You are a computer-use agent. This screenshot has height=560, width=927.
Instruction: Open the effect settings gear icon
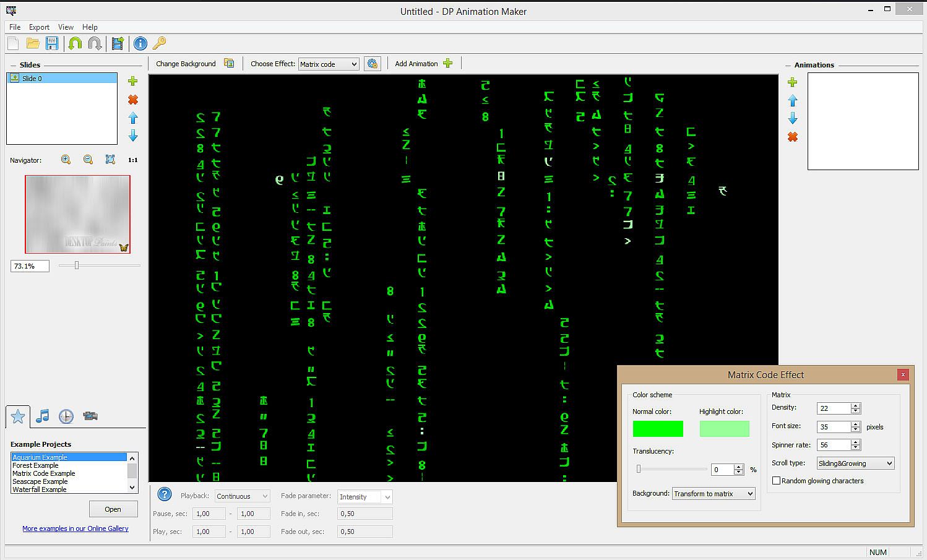click(x=372, y=64)
